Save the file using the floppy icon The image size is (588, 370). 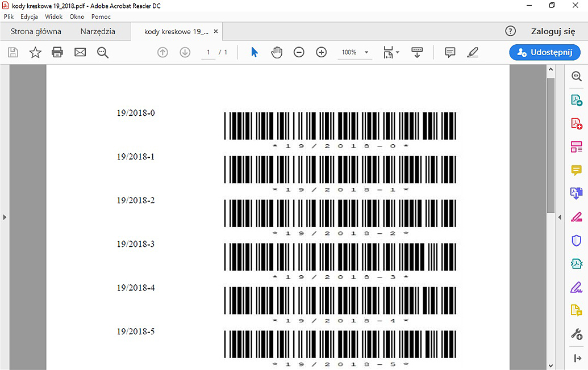coord(13,52)
